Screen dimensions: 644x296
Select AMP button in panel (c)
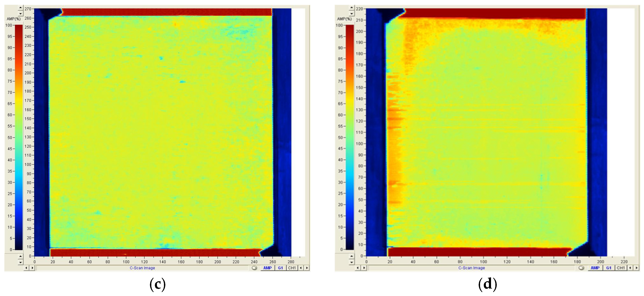click(x=267, y=268)
